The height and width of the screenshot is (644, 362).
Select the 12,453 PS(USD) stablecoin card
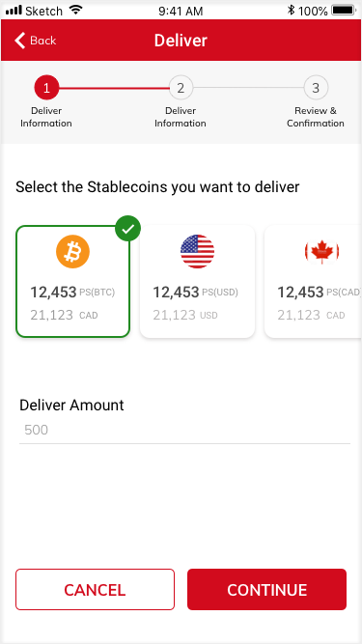click(198, 281)
